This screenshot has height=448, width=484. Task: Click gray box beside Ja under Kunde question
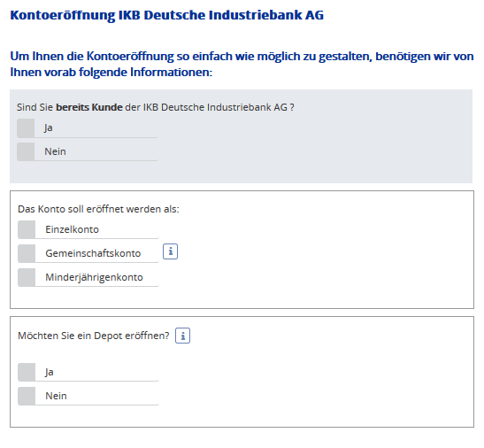coord(26,128)
